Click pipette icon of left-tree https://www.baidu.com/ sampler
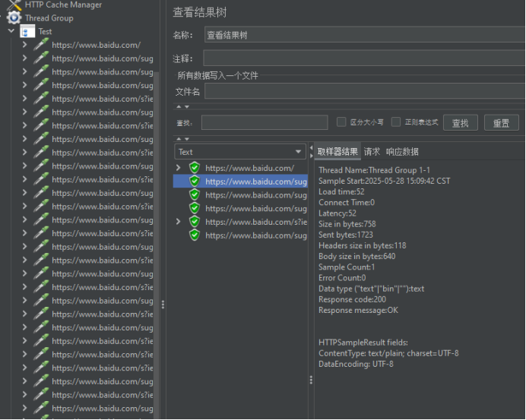This screenshot has width=526, height=420. coord(41,45)
